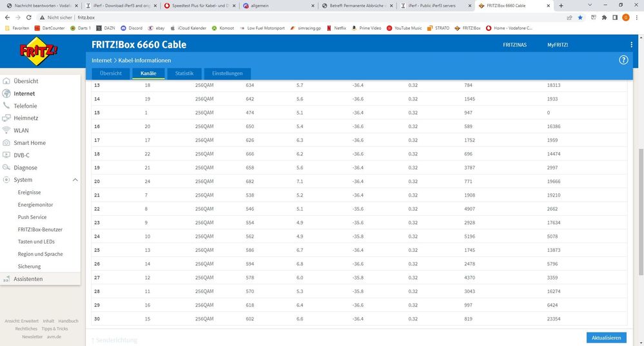The width and height of the screenshot is (644, 346).
Task: Click the fritz.box address bar
Action: coord(86,17)
